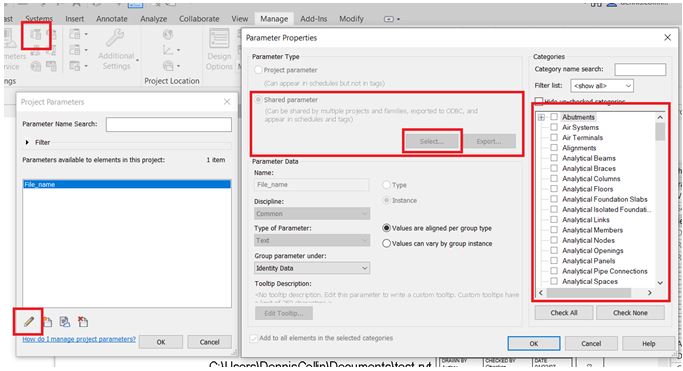
Task: Open the Type of Parameter dropdown
Action: tap(312, 240)
